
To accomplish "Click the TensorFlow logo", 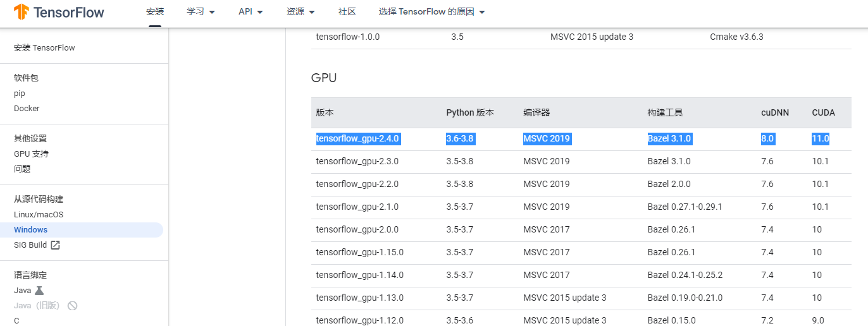I will 59,12.
